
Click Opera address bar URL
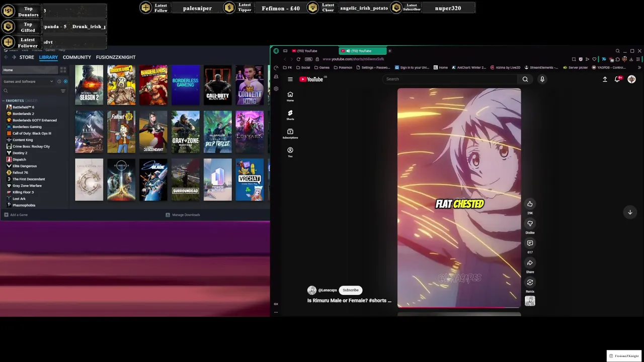click(x=353, y=59)
